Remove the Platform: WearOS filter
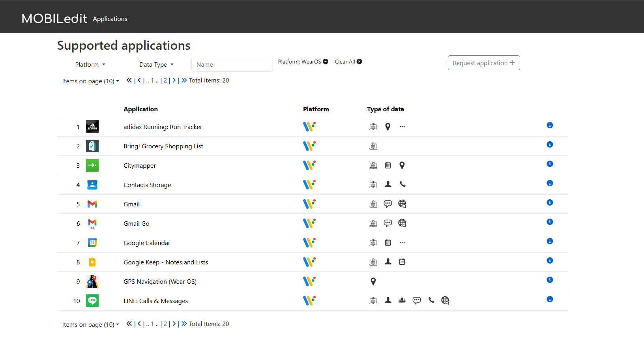 326,62
